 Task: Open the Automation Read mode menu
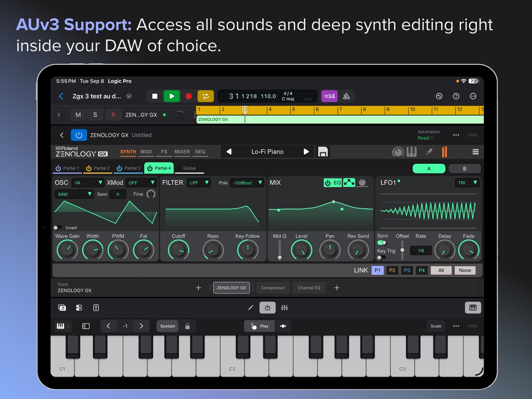tap(426, 138)
